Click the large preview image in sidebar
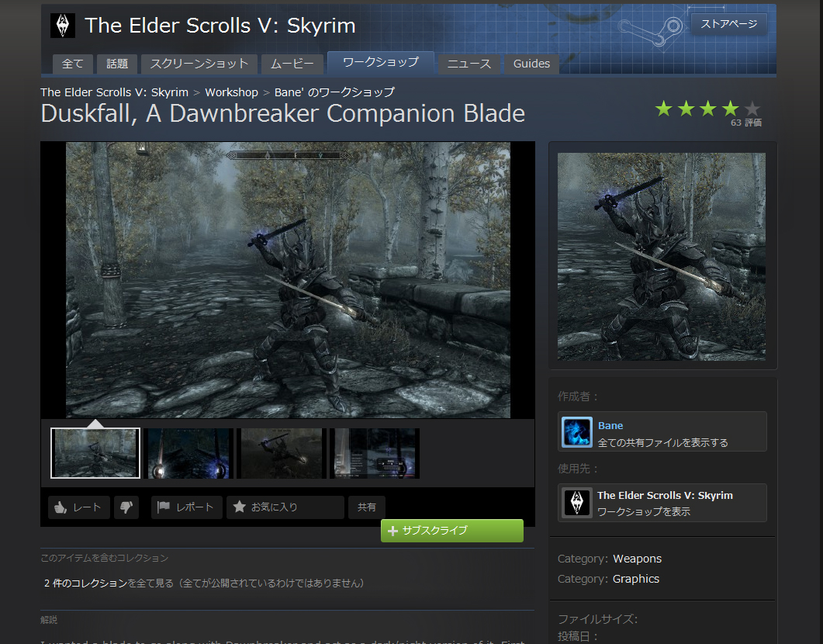Image resolution: width=823 pixels, height=644 pixels. tap(662, 256)
